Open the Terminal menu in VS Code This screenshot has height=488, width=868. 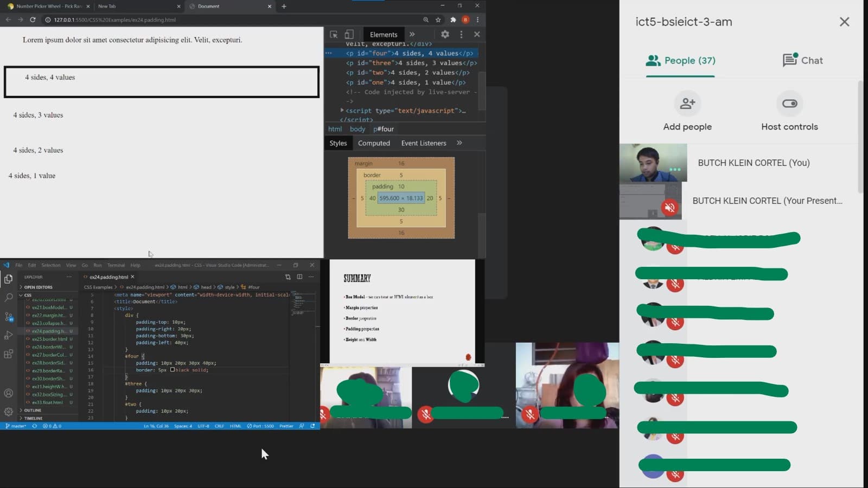[x=116, y=265]
